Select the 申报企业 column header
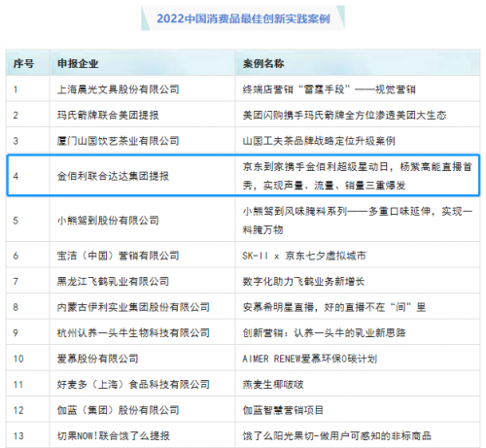The height and width of the screenshot is (448, 486). pos(78,63)
